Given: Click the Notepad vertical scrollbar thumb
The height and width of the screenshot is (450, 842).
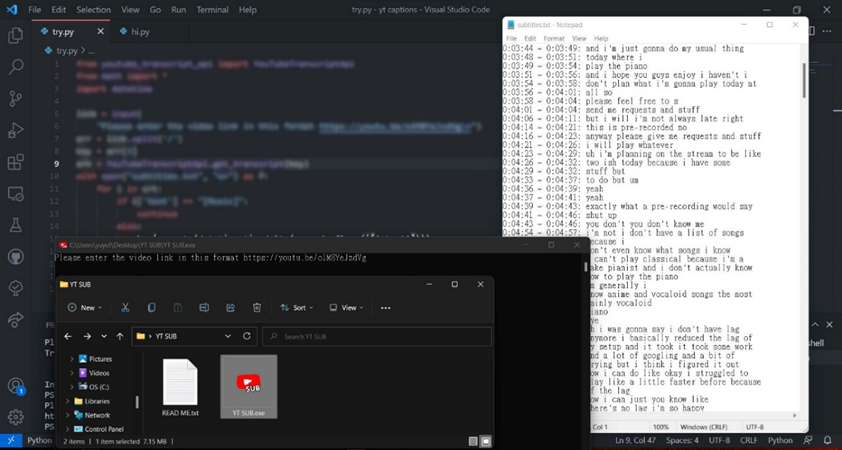Looking at the screenshot, I should (x=804, y=80).
